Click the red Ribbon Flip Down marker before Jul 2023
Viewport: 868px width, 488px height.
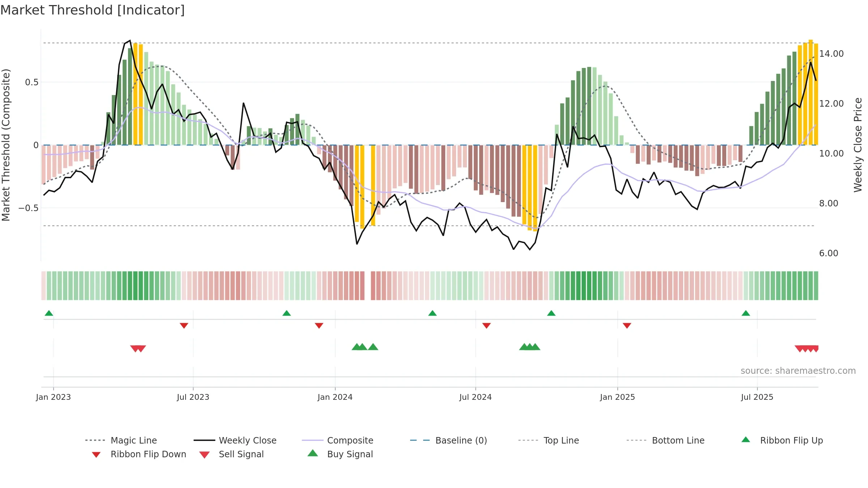184,326
